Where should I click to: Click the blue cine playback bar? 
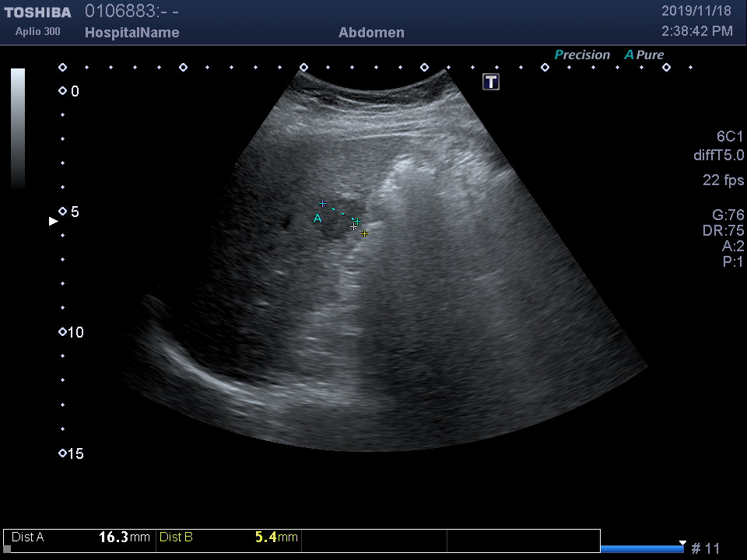(x=642, y=549)
